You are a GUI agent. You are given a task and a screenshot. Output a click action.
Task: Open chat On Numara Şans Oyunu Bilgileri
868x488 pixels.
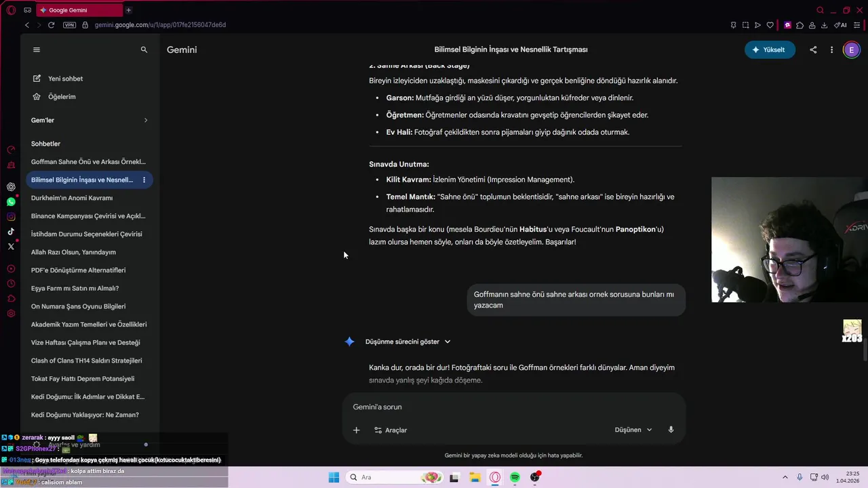point(78,306)
